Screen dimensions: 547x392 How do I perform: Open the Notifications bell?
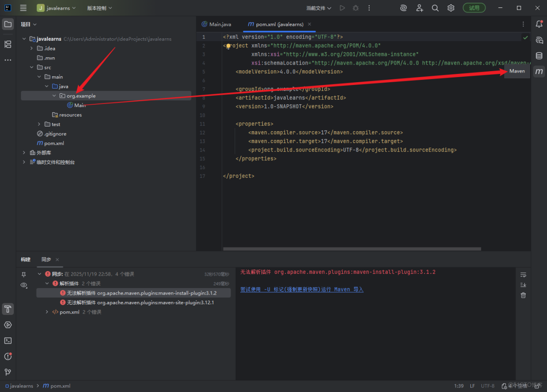[539, 24]
